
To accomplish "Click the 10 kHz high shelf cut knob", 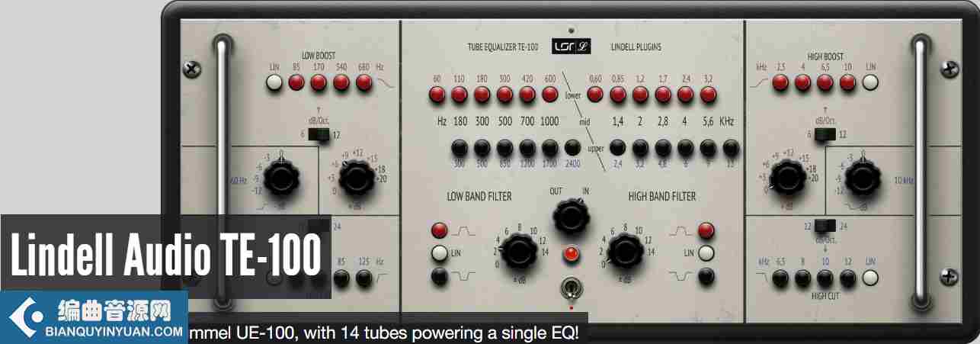I will pyautogui.click(x=862, y=179).
